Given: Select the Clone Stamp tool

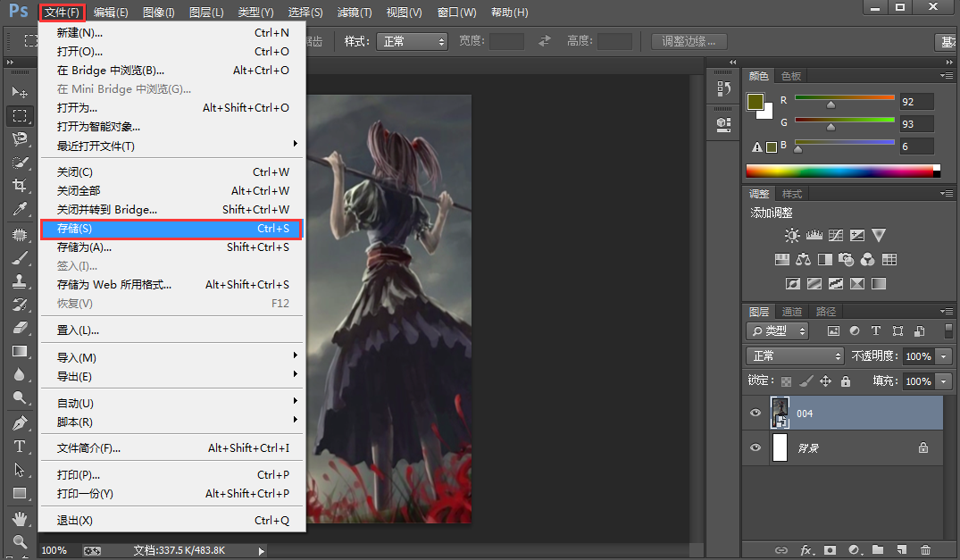Looking at the screenshot, I should pos(20,281).
